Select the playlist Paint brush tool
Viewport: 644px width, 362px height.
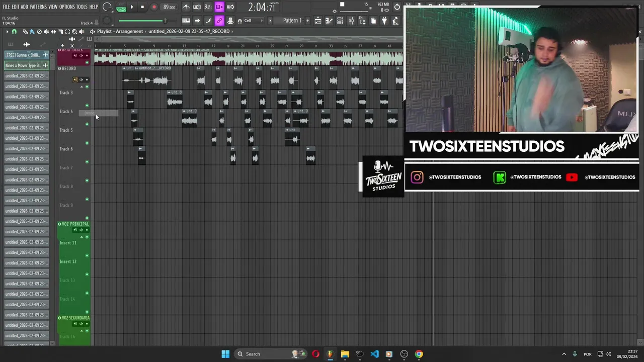pos(32,32)
